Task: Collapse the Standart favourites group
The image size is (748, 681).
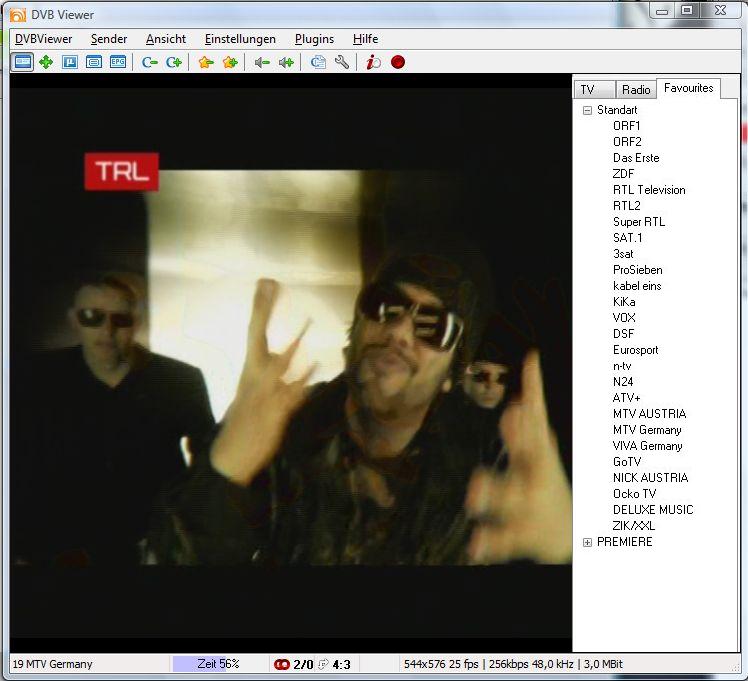Action: pos(587,111)
